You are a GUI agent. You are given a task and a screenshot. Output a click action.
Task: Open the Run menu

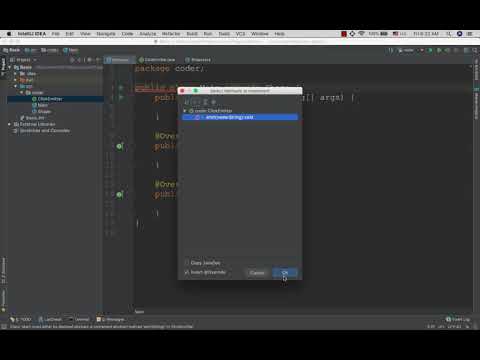click(208, 34)
